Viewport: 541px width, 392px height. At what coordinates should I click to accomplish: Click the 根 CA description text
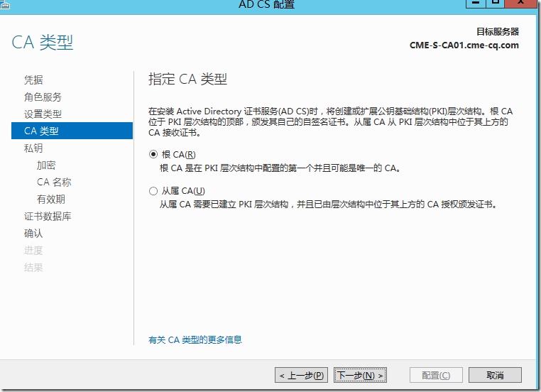click(x=280, y=168)
